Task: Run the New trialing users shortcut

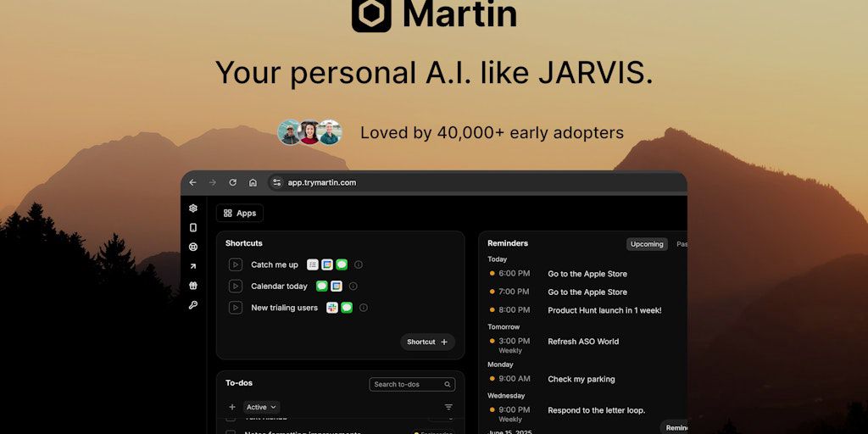Action: pyautogui.click(x=236, y=308)
